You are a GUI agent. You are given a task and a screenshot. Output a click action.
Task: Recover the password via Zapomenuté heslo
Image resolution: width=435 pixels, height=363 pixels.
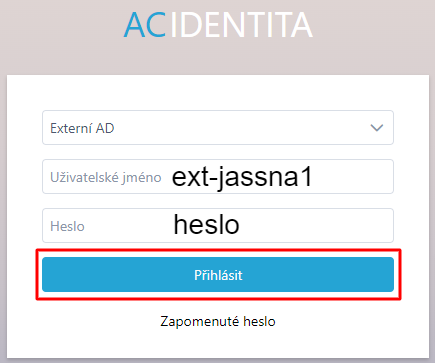(218, 321)
